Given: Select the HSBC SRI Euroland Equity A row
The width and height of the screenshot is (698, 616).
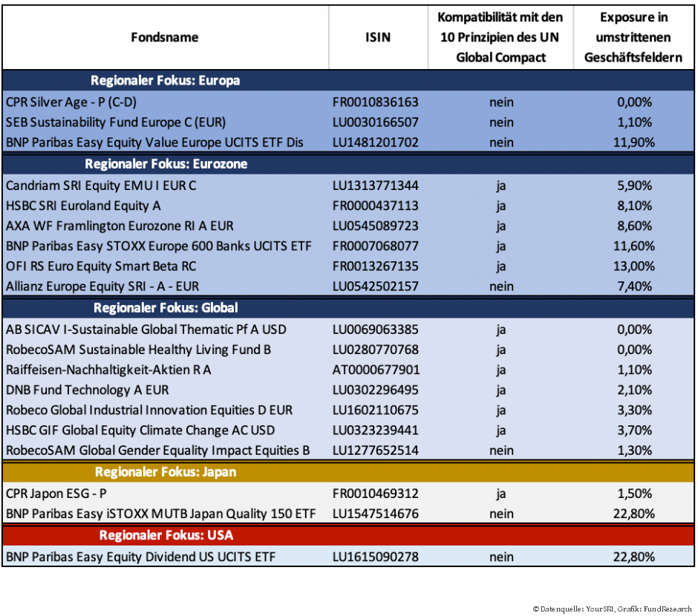Looking at the screenshot, I should click(x=83, y=206).
